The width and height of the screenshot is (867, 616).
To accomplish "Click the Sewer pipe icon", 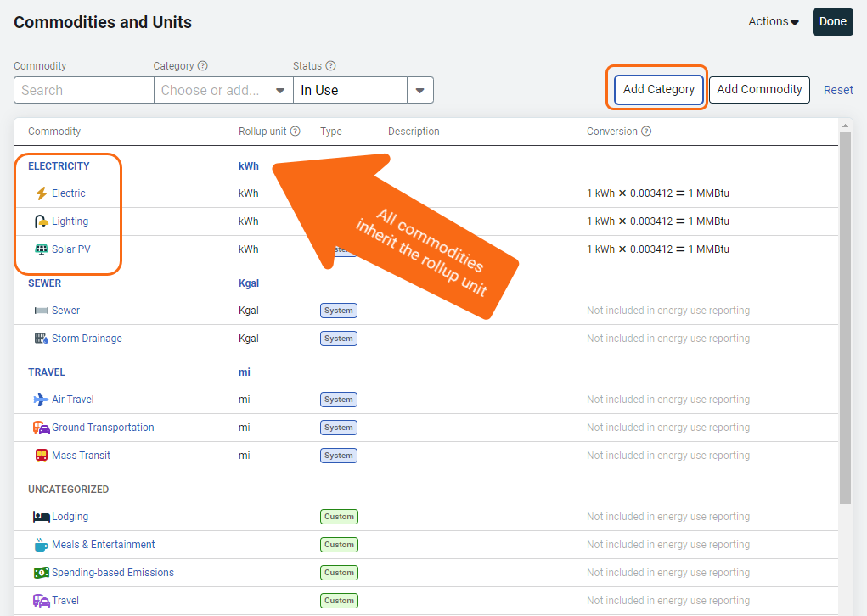I will [42, 311].
